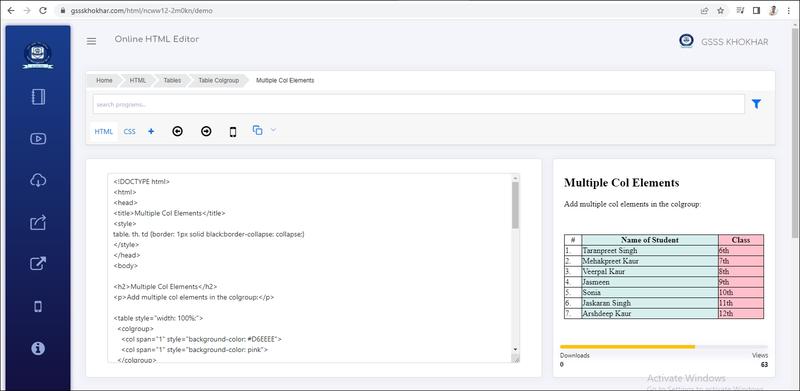Toggle mobile preview phone icon in toolbar
The height and width of the screenshot is (391, 800).
[233, 132]
